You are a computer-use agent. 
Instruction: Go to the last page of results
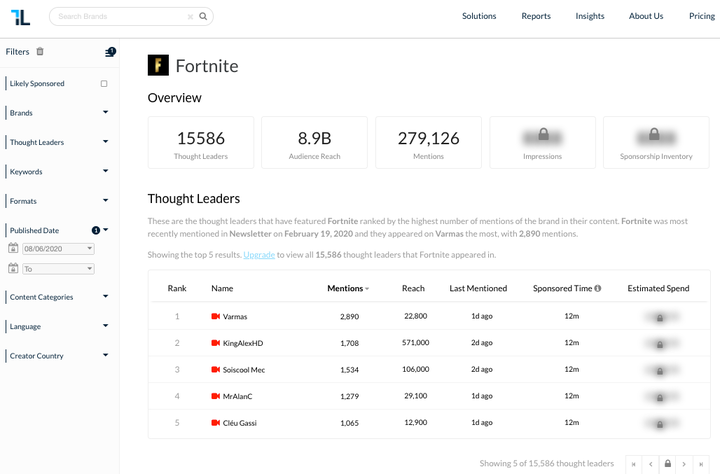pyautogui.click(x=701, y=464)
